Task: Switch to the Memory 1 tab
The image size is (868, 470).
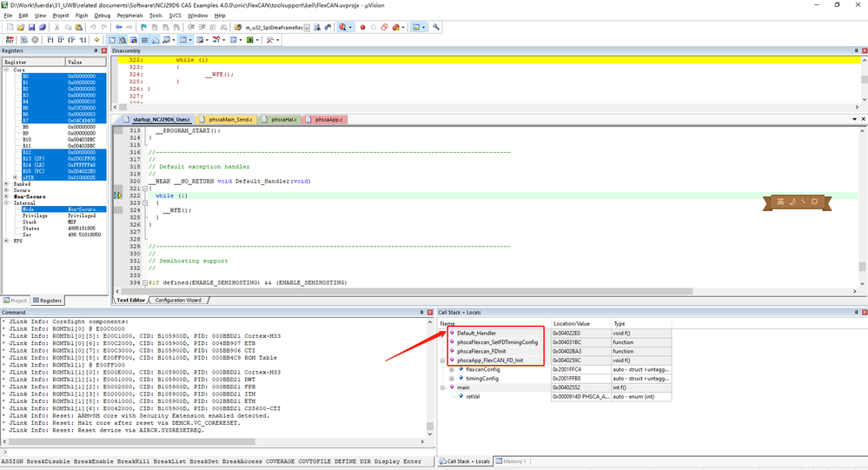Action: tap(512, 461)
